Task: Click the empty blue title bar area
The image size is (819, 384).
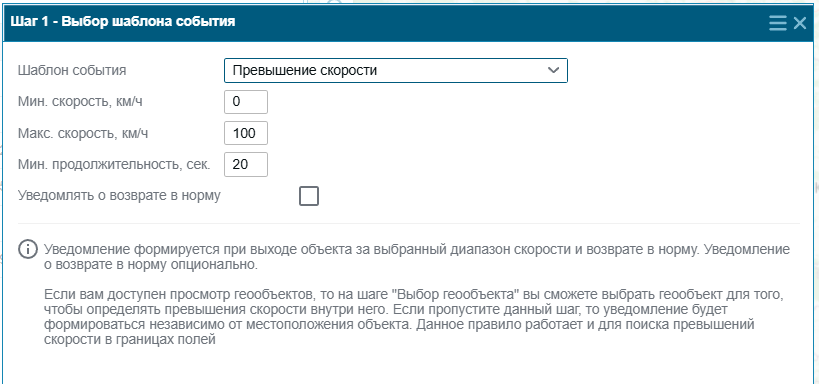Action: coord(501,22)
